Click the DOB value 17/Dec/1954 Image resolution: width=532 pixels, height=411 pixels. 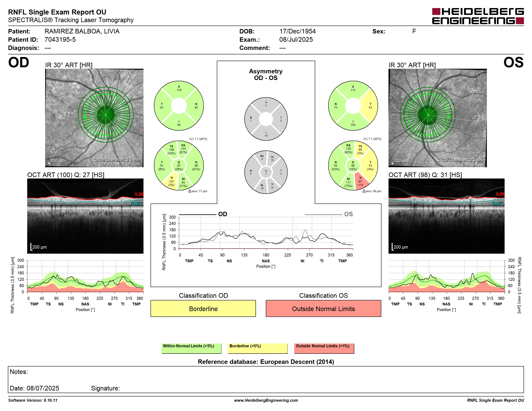(297, 31)
